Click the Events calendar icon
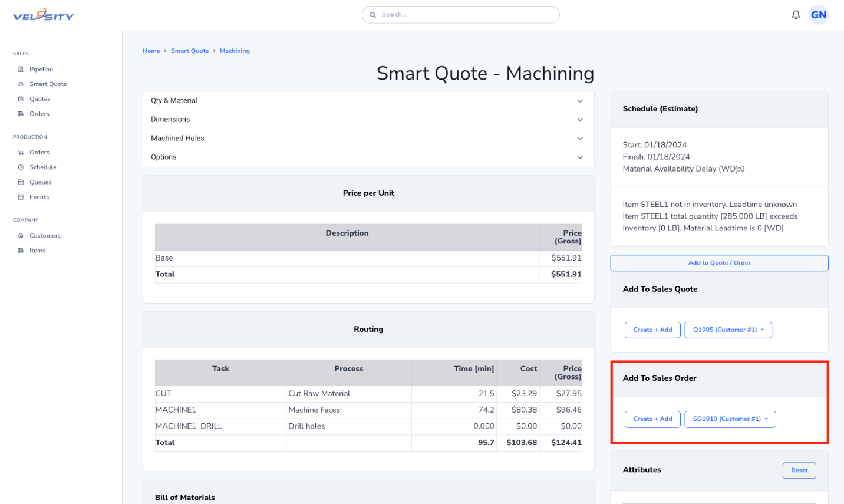The image size is (844, 504). pos(21,197)
